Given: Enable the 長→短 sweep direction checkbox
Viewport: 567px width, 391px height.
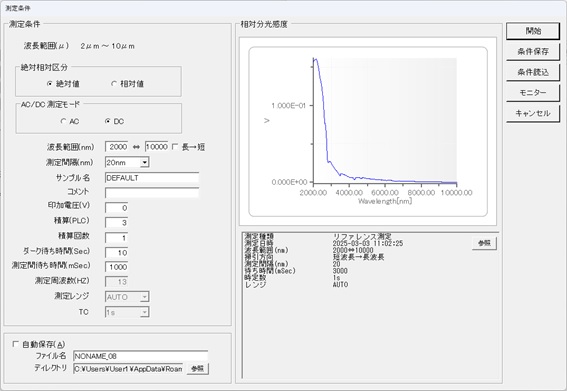Looking at the screenshot, I should [x=175, y=147].
